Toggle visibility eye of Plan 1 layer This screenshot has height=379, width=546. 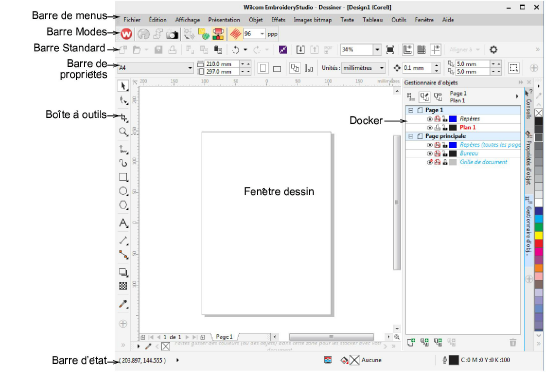pos(430,127)
